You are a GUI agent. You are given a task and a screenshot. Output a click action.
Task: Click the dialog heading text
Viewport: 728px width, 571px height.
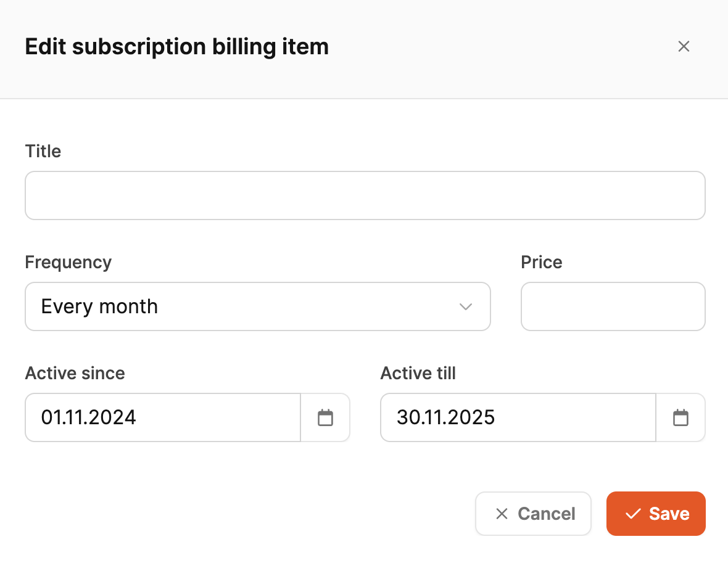176,47
